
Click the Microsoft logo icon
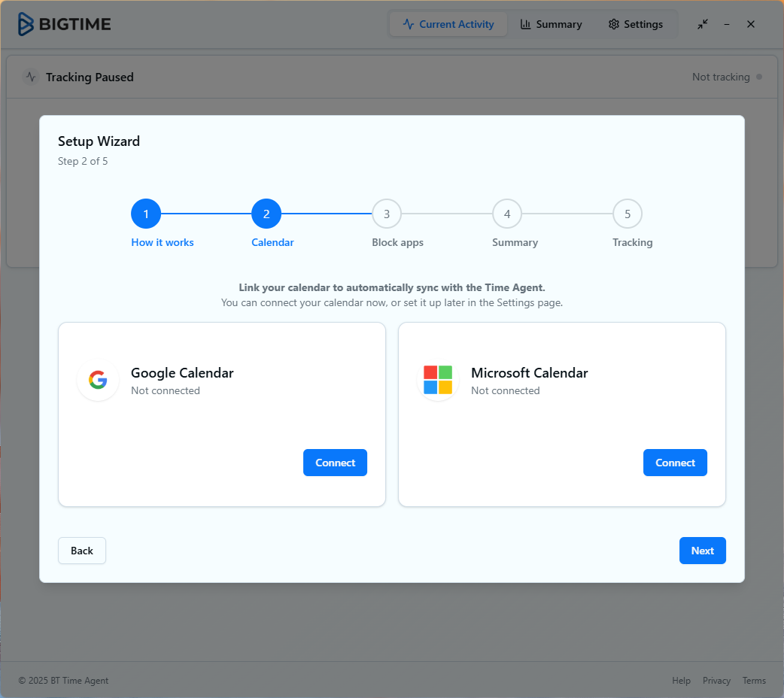(438, 380)
